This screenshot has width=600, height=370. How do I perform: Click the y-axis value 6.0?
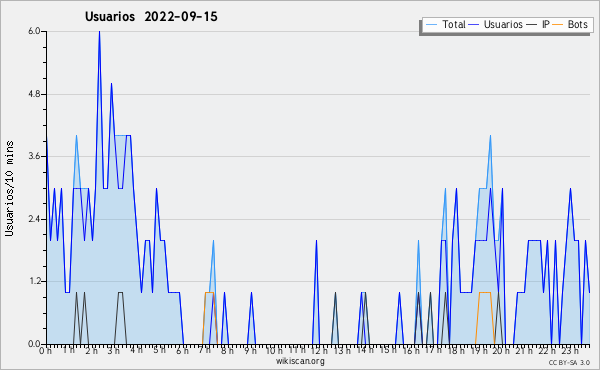point(34,31)
